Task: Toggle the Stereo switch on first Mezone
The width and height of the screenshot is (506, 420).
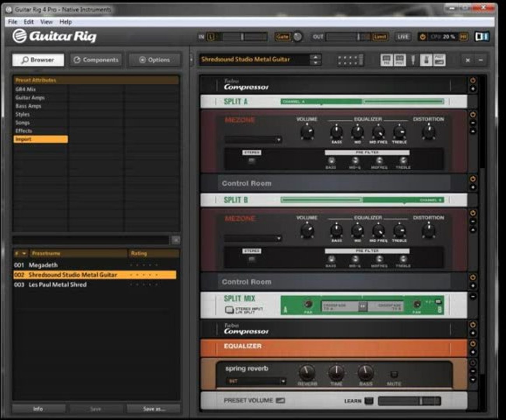Action: coord(252,160)
